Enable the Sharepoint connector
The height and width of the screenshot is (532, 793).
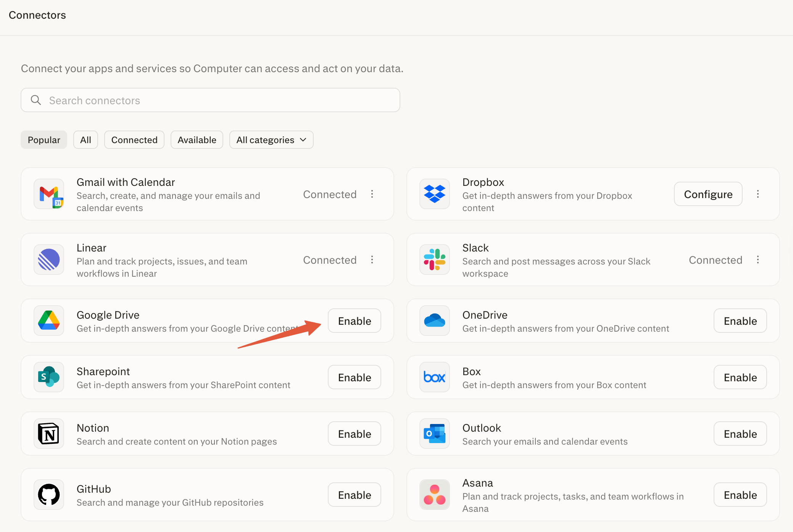[x=355, y=377]
